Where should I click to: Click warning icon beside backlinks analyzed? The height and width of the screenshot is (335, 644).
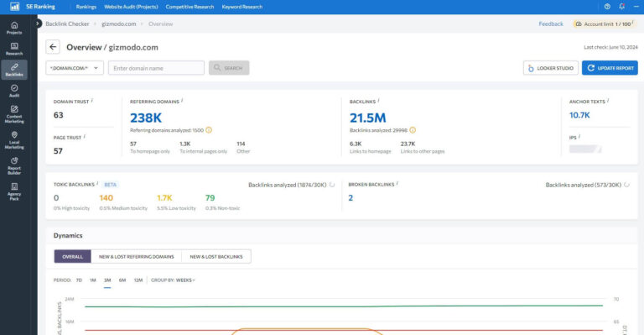(413, 130)
